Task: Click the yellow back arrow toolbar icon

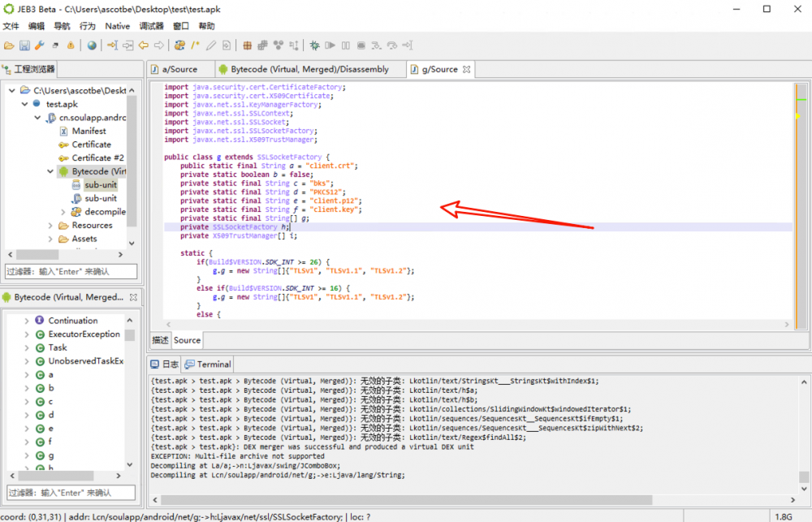Action: tap(144, 45)
